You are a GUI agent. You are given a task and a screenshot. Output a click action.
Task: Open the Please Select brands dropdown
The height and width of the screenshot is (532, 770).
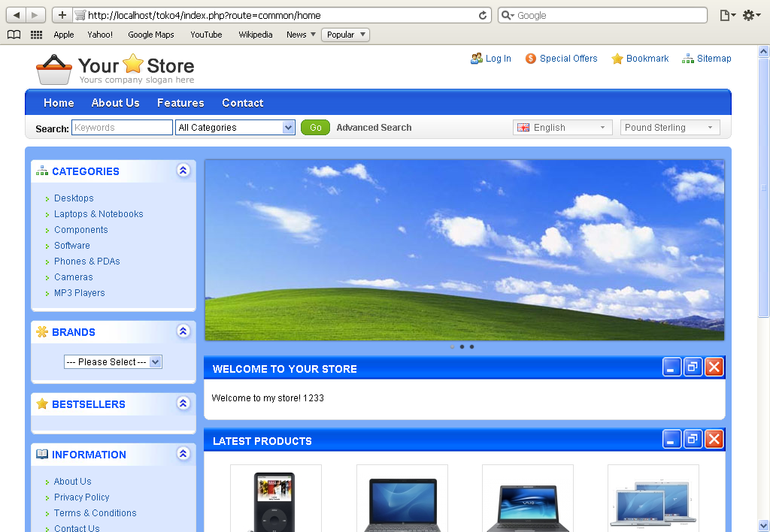(x=113, y=362)
